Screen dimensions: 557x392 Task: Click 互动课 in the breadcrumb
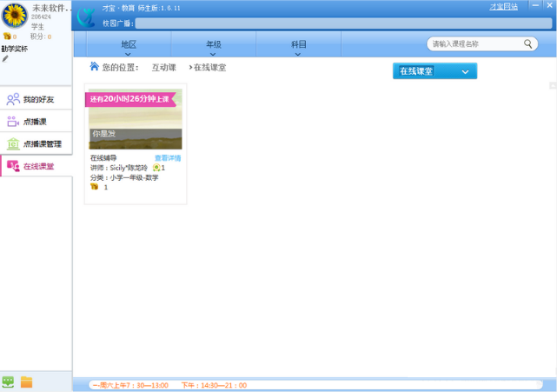coord(163,67)
